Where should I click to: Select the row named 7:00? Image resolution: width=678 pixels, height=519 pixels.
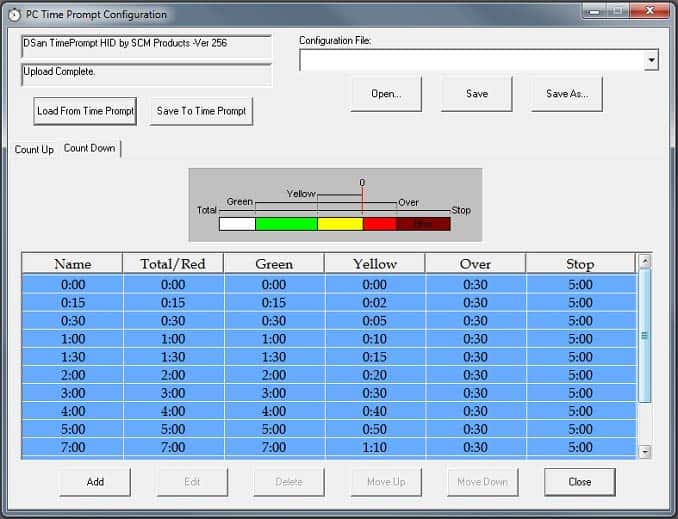point(329,448)
